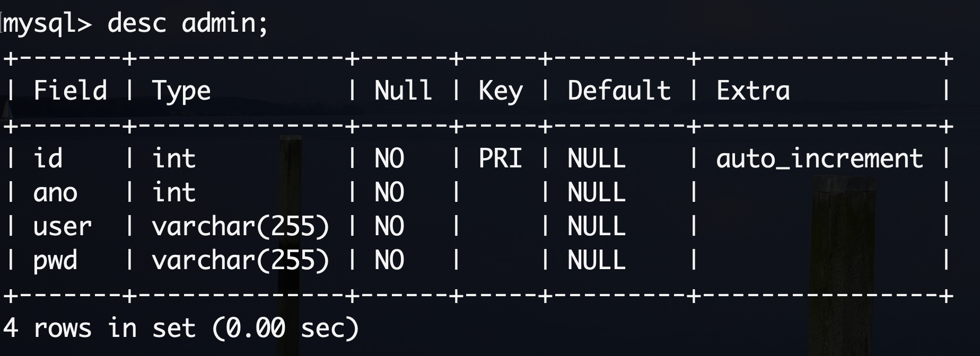Click the 'ano' field name

click(x=55, y=193)
